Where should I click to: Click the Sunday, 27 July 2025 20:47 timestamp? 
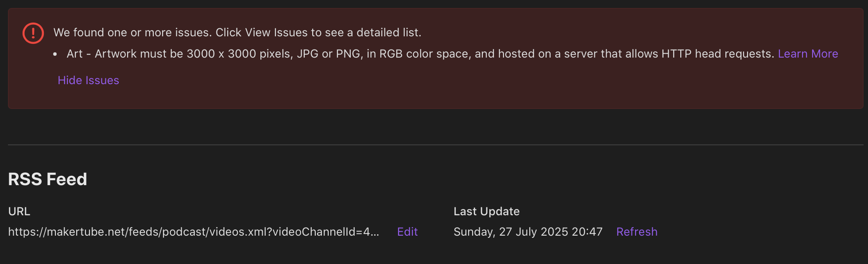pyautogui.click(x=528, y=232)
